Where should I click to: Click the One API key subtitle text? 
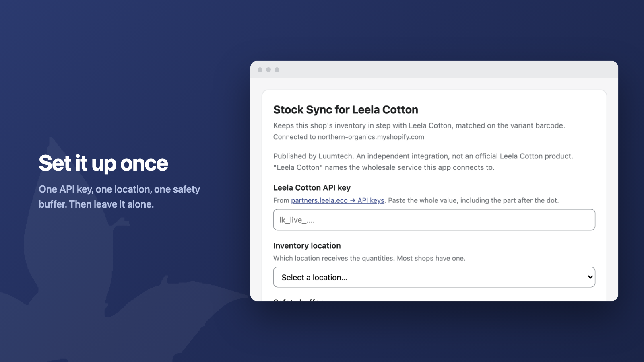point(119,197)
